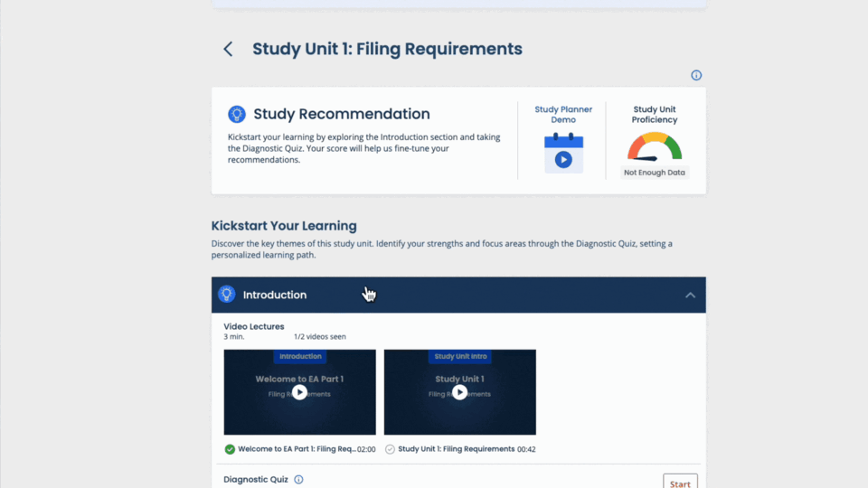Click the info icon above the Study Recommendation card
The image size is (868, 488).
coord(696,76)
